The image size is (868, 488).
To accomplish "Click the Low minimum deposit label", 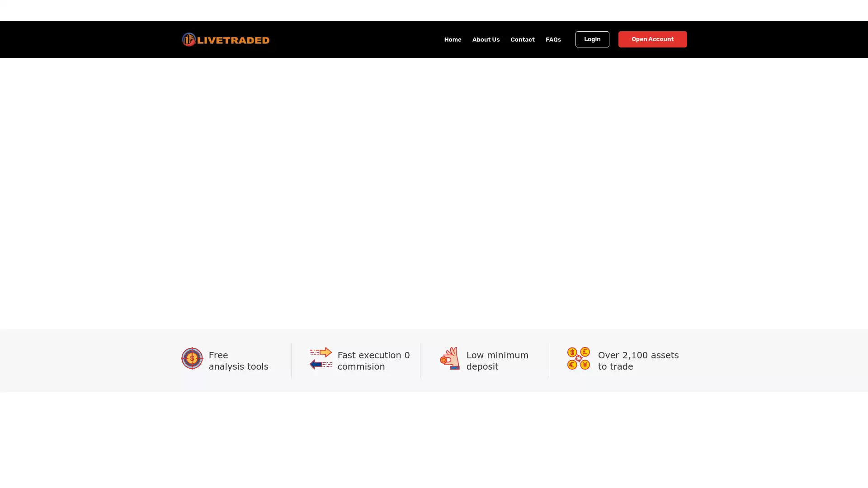I will [497, 361].
